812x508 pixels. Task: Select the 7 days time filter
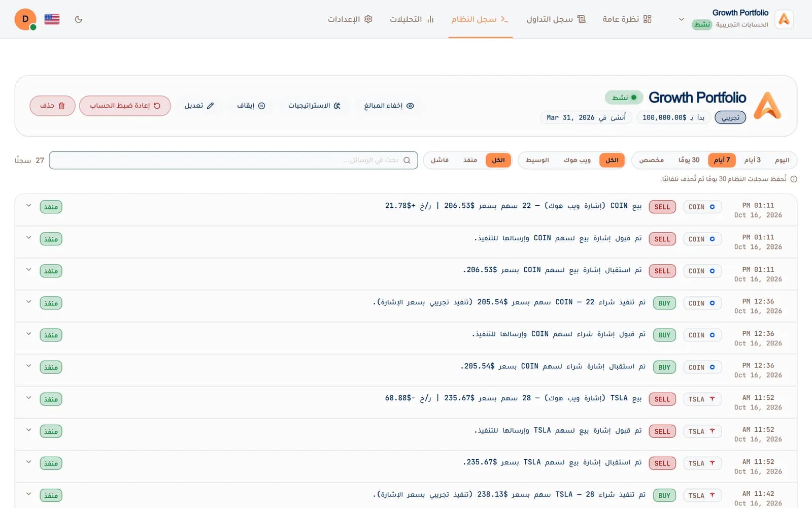point(722,160)
